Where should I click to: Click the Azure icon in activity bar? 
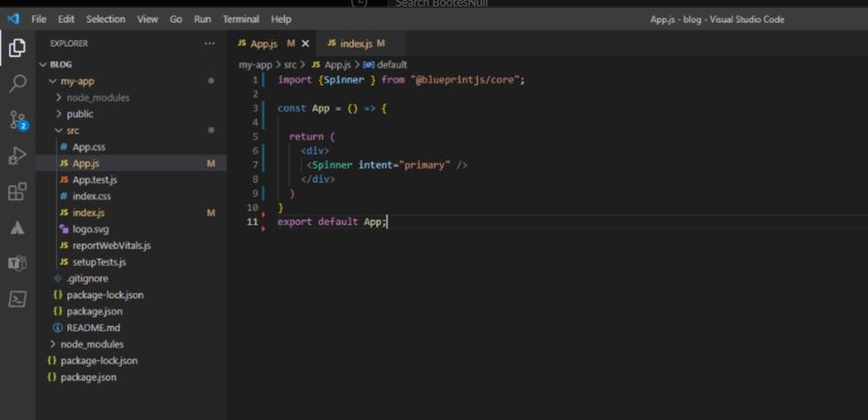point(17,228)
